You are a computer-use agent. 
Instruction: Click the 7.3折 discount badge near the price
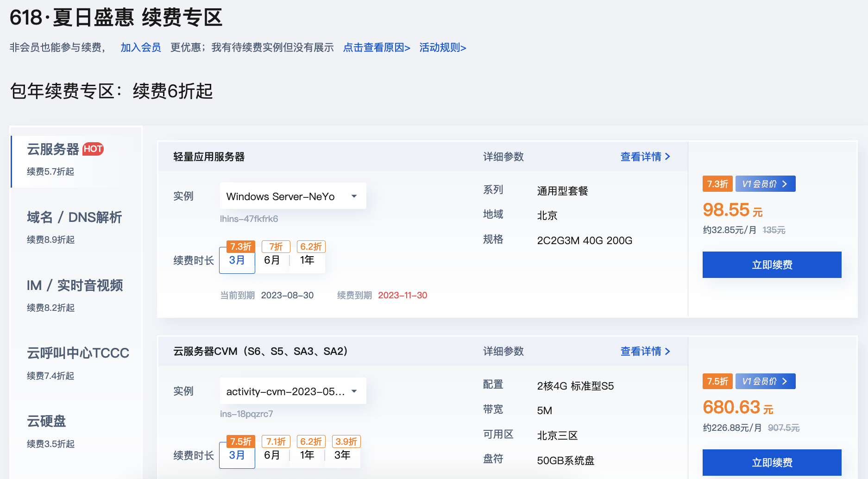pyautogui.click(x=717, y=183)
